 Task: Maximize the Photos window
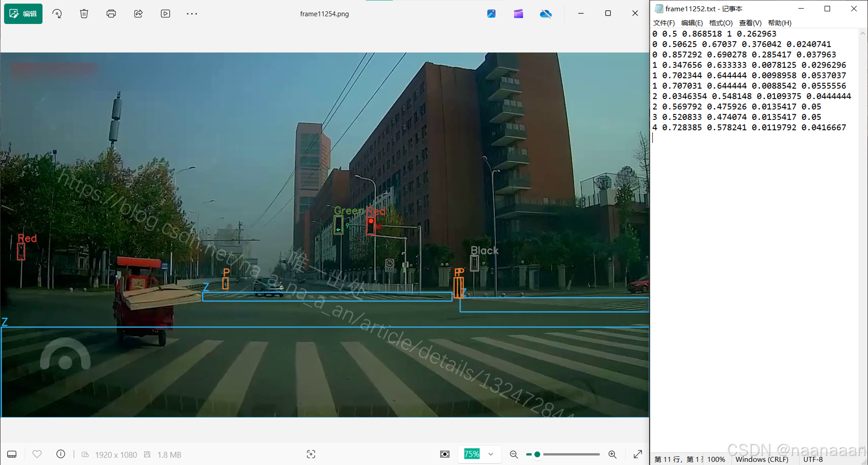(x=608, y=14)
